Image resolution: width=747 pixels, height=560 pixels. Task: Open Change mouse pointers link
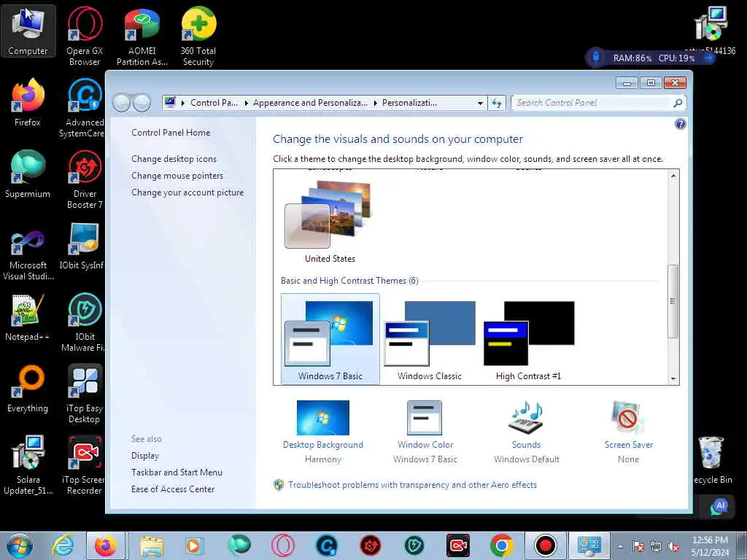pos(177,176)
